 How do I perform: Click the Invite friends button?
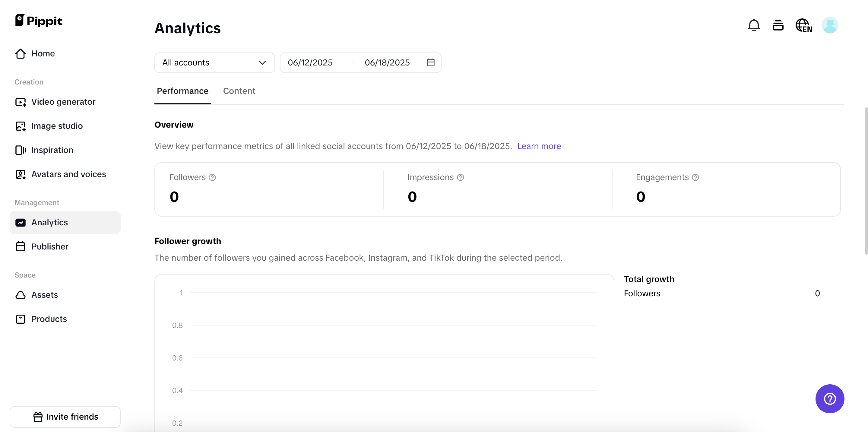coord(65,417)
